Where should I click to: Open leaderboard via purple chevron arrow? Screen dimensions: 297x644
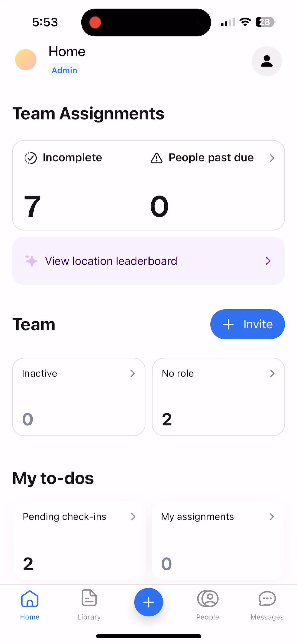click(268, 261)
